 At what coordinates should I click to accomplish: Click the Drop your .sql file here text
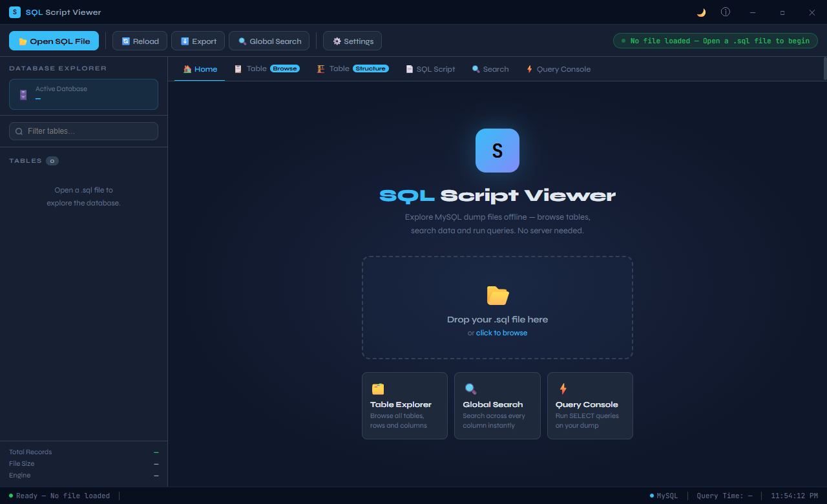(x=497, y=319)
